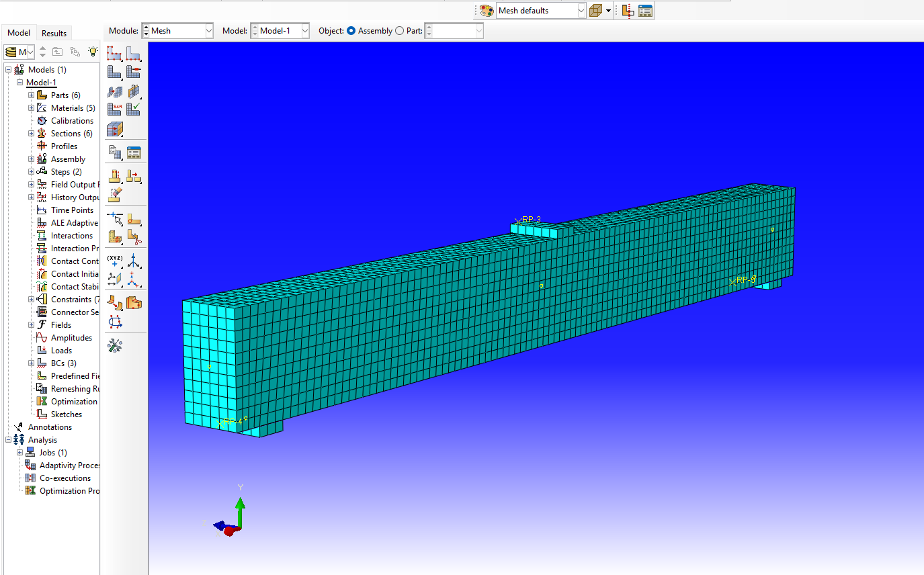Image resolution: width=924 pixels, height=575 pixels.
Task: Click the RP-3 reference point label
Action: click(x=531, y=220)
